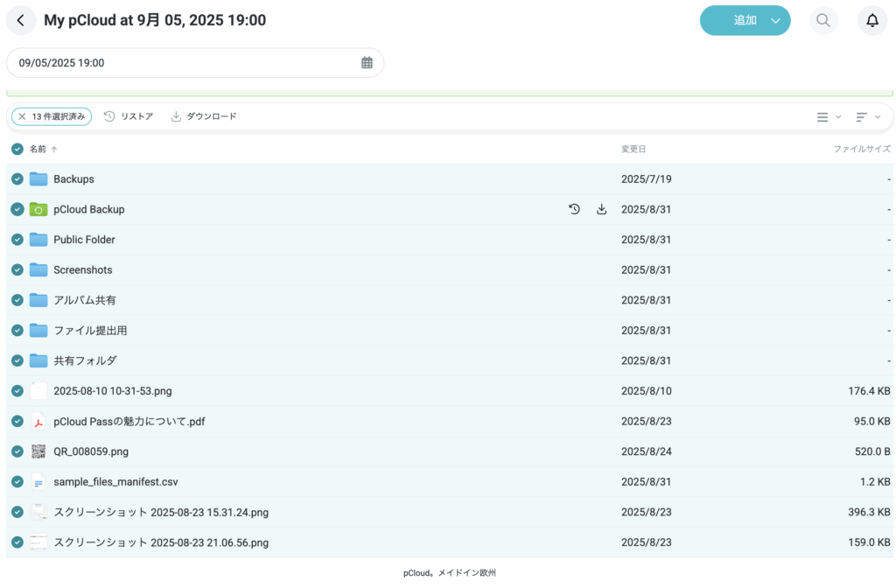Click the back arrow button
The width and height of the screenshot is (896, 588).
pos(21,20)
